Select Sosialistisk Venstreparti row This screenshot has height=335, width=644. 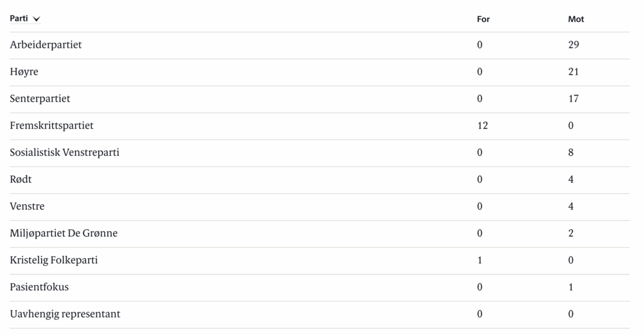click(319, 153)
